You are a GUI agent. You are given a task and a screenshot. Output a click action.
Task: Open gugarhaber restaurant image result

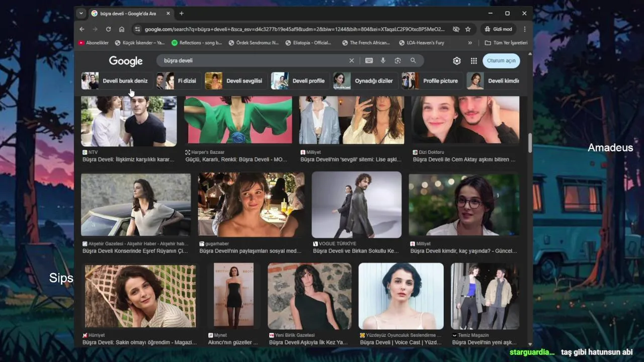tap(251, 205)
